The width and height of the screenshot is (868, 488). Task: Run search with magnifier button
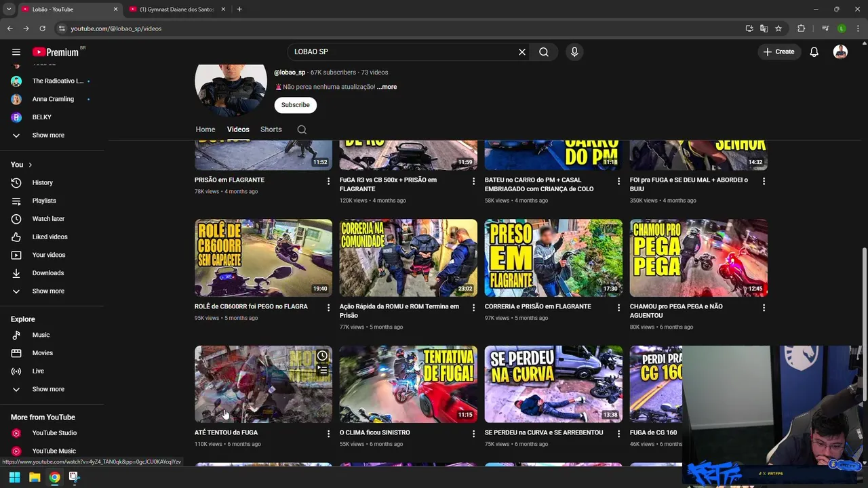point(544,52)
